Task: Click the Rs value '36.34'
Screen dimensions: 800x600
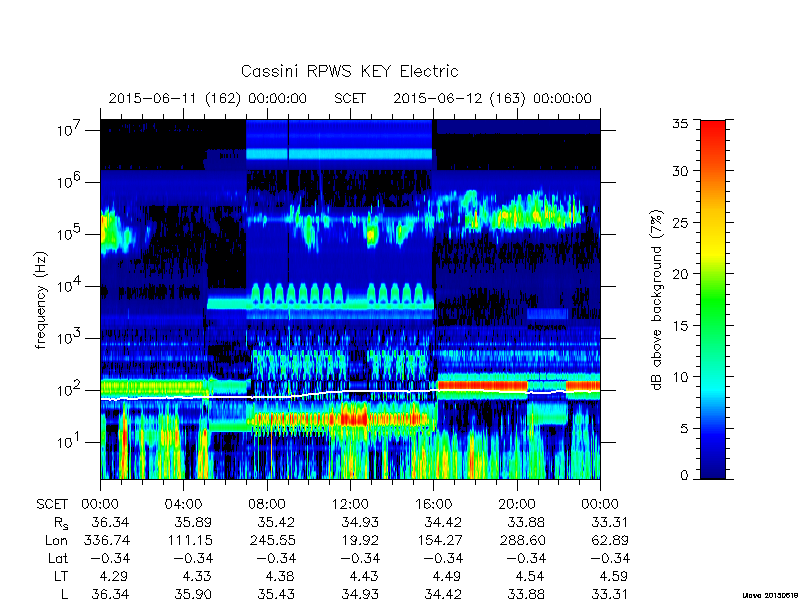Action: click(x=110, y=522)
